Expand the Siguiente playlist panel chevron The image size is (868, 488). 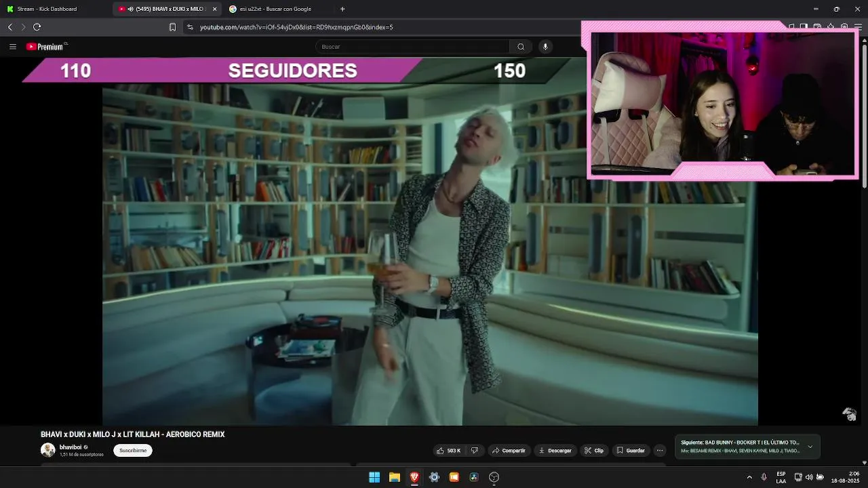coord(810,447)
